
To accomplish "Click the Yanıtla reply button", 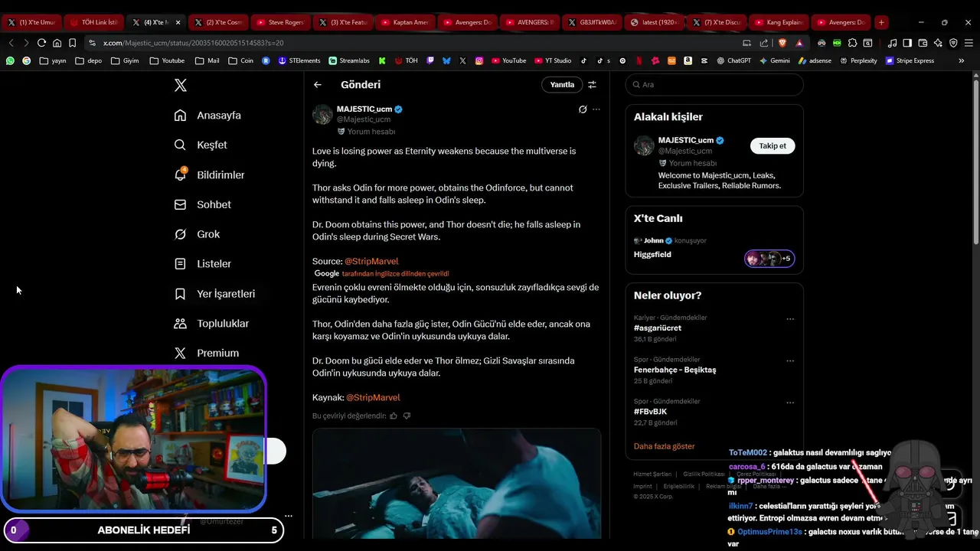I will point(562,85).
